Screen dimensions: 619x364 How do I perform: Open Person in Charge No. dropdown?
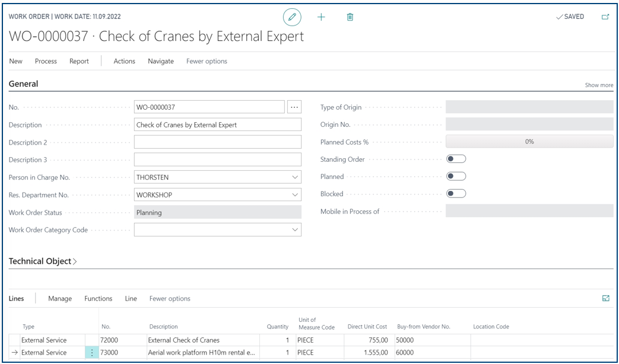[295, 177]
